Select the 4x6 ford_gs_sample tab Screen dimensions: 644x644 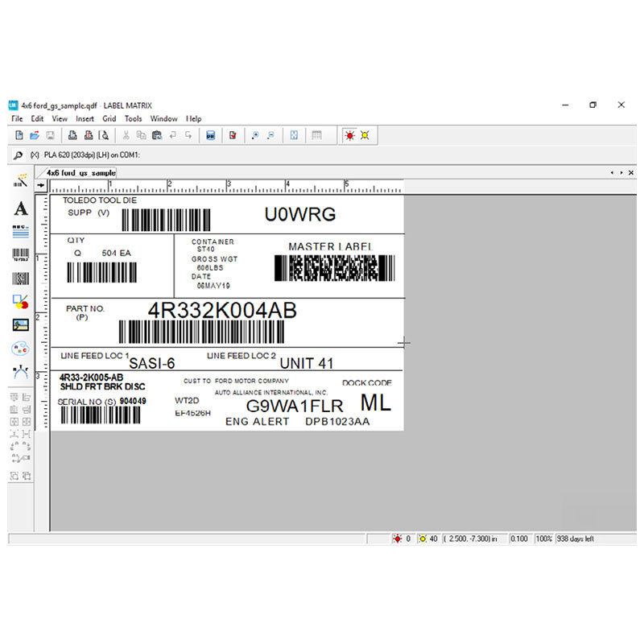[x=76, y=172]
